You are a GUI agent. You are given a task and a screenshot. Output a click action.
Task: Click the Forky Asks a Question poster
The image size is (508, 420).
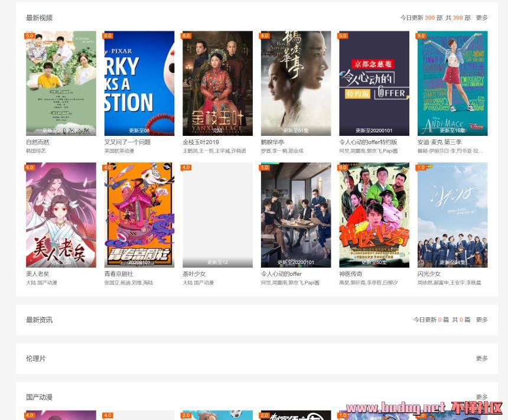pyautogui.click(x=139, y=83)
